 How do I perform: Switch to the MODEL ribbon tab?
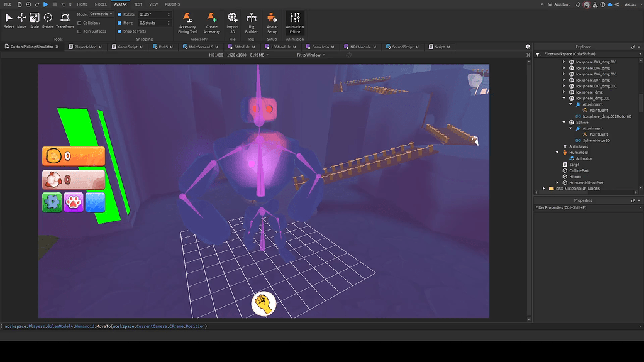tap(101, 4)
